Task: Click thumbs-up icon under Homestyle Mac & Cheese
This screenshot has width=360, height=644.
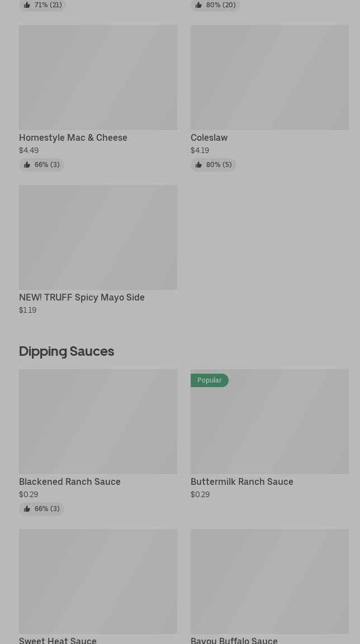Action: (x=27, y=165)
